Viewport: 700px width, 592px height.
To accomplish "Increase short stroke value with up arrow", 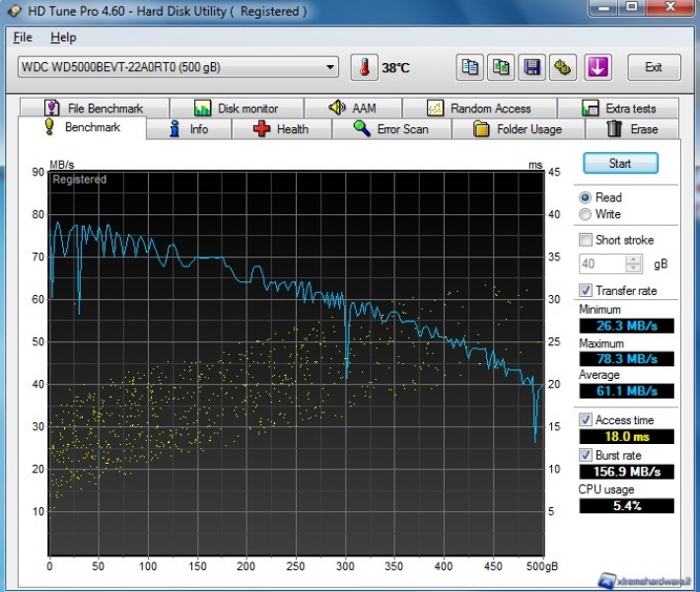I will pyautogui.click(x=635, y=259).
